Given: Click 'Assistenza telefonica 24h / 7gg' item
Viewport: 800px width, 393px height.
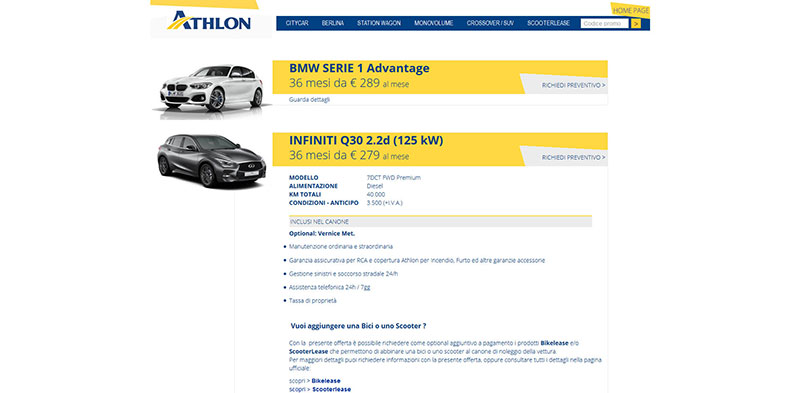Looking at the screenshot, I should click(330, 287).
